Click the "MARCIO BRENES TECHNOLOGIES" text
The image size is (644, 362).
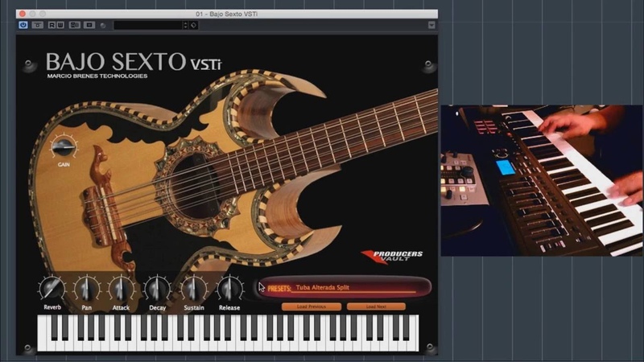coord(97,76)
